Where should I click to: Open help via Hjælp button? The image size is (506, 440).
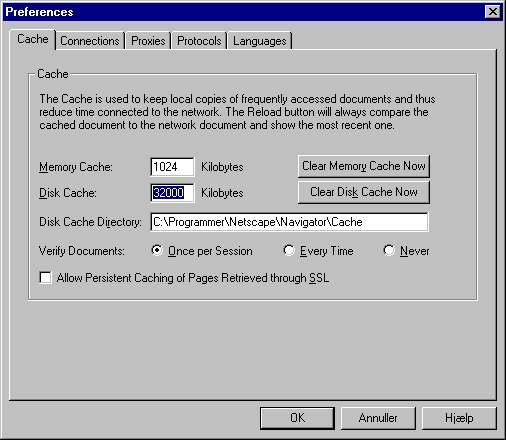pyautogui.click(x=459, y=418)
